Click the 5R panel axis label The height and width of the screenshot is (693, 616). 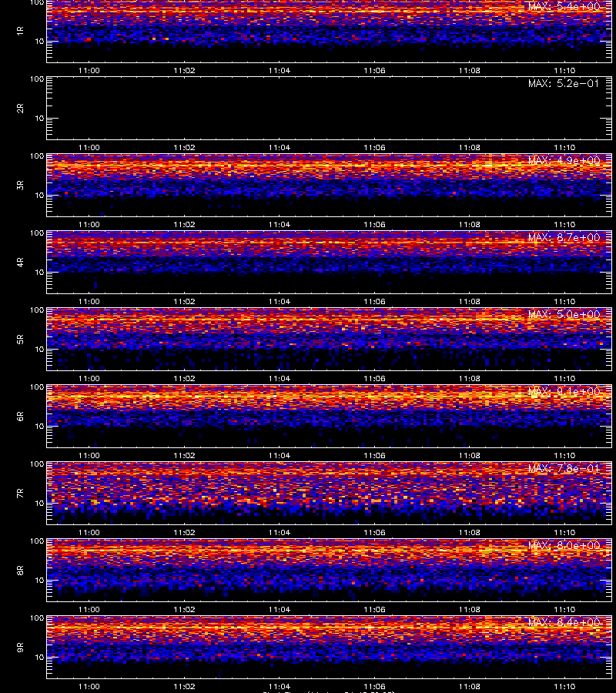[20, 340]
